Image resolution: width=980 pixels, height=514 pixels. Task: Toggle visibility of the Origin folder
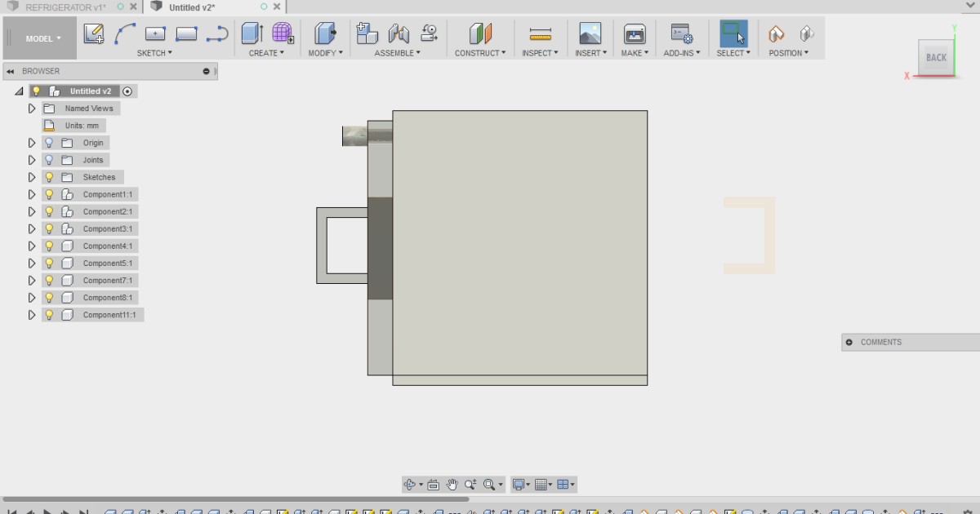click(x=48, y=142)
